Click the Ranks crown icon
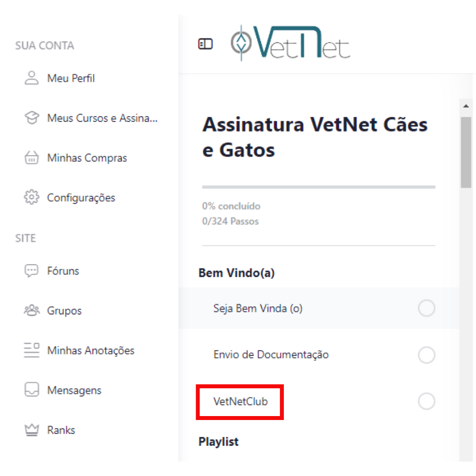The image size is (476, 476). (31, 430)
